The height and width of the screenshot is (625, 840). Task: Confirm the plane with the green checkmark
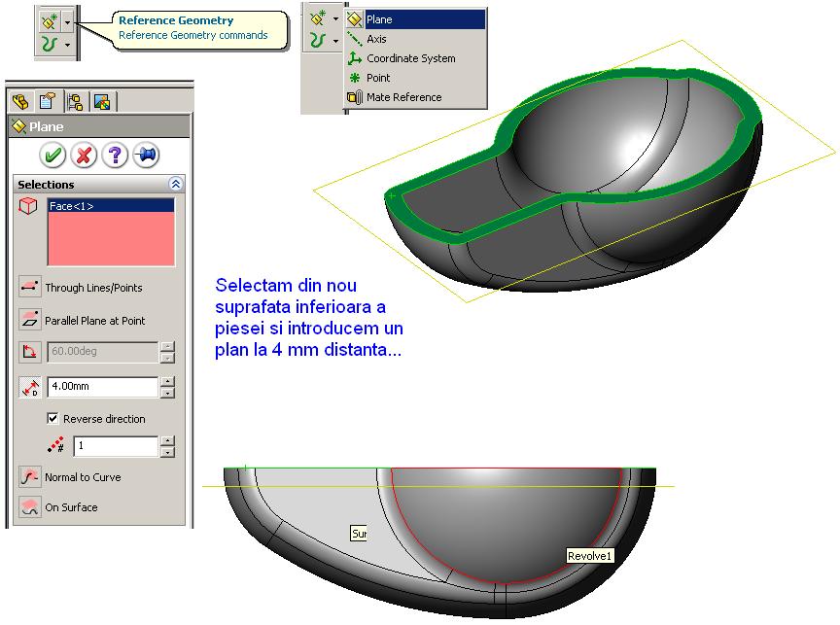pyautogui.click(x=52, y=156)
